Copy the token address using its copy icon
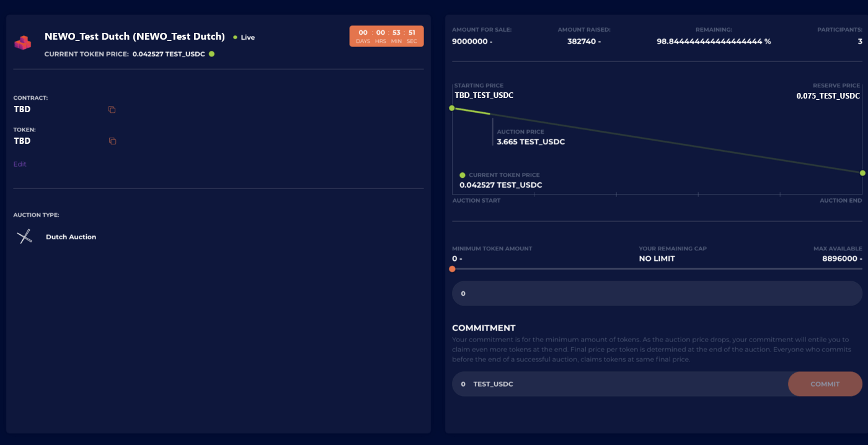 tap(112, 141)
